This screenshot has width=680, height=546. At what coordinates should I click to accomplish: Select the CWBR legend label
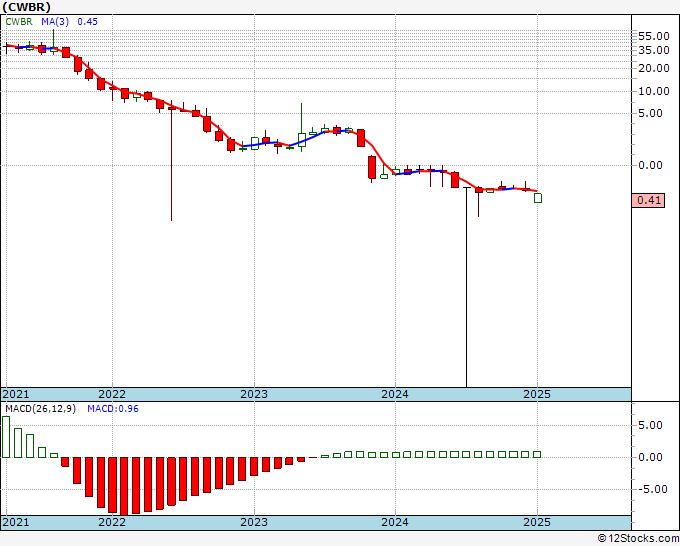pos(19,22)
